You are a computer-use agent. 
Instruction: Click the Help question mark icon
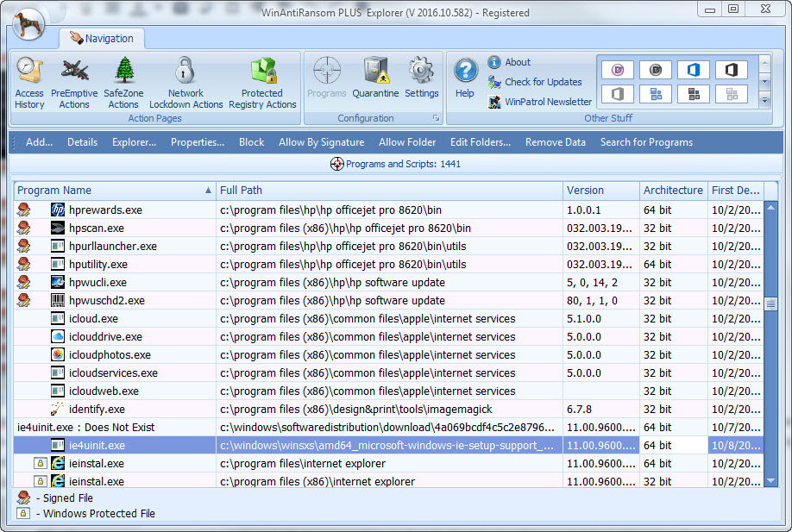[465, 70]
